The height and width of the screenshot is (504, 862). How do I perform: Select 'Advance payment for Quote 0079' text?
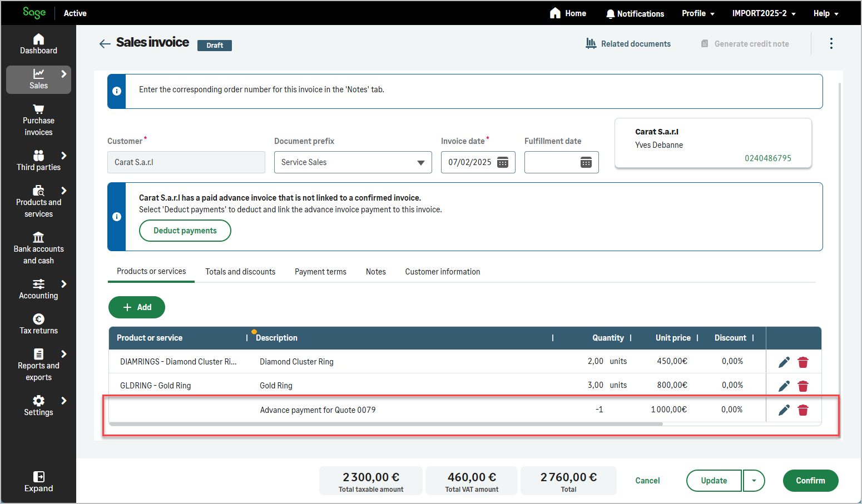[318, 410]
